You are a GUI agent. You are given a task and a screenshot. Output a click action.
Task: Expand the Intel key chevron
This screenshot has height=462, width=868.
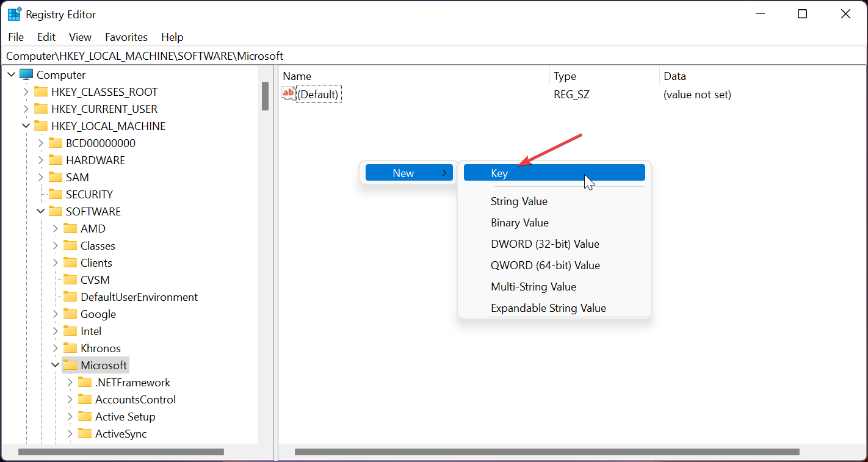[55, 331]
